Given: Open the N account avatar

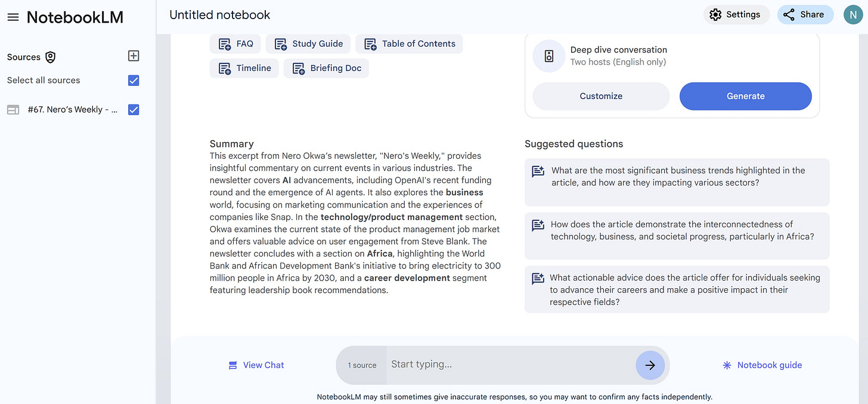Looking at the screenshot, I should click(853, 15).
